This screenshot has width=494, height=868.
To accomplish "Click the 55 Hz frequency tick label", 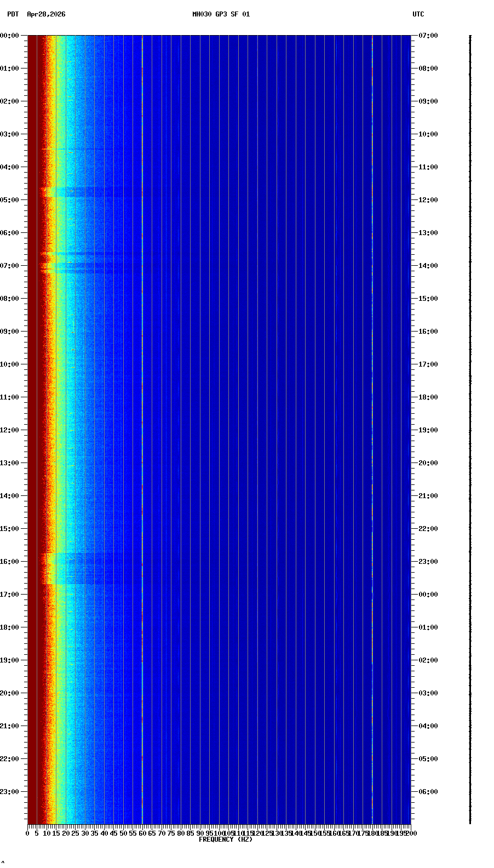I will [133, 833].
